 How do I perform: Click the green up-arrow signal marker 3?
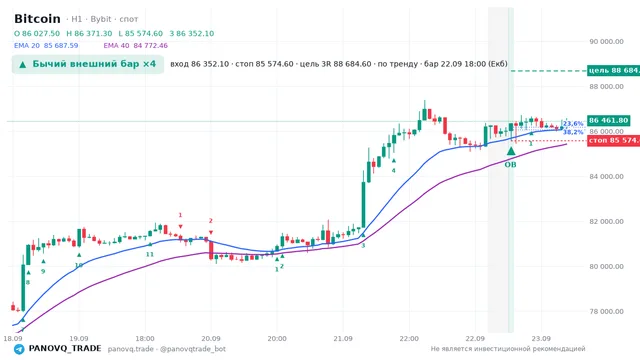pos(363,236)
